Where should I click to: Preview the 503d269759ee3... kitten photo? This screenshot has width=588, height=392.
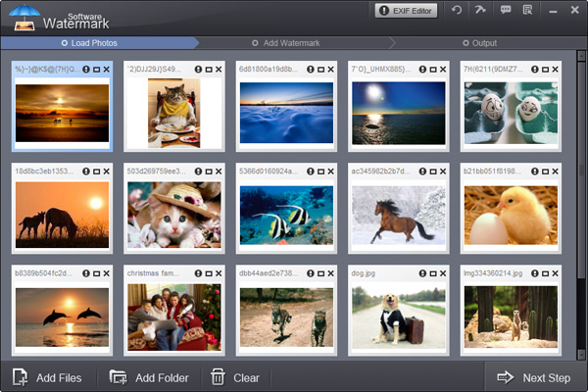(209, 171)
